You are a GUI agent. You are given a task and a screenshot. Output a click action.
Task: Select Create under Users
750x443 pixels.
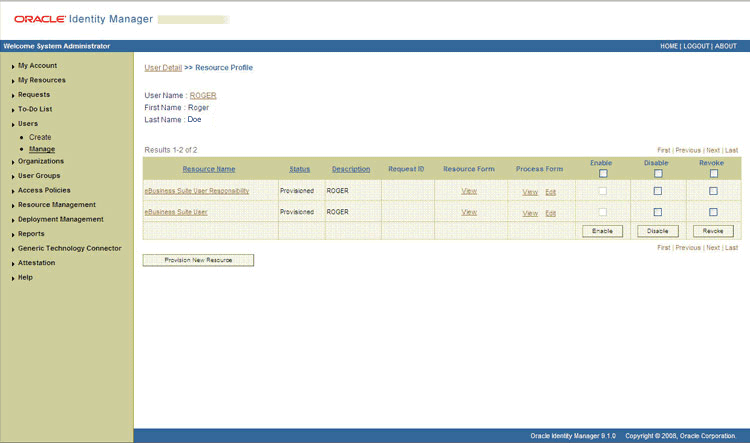[40, 137]
